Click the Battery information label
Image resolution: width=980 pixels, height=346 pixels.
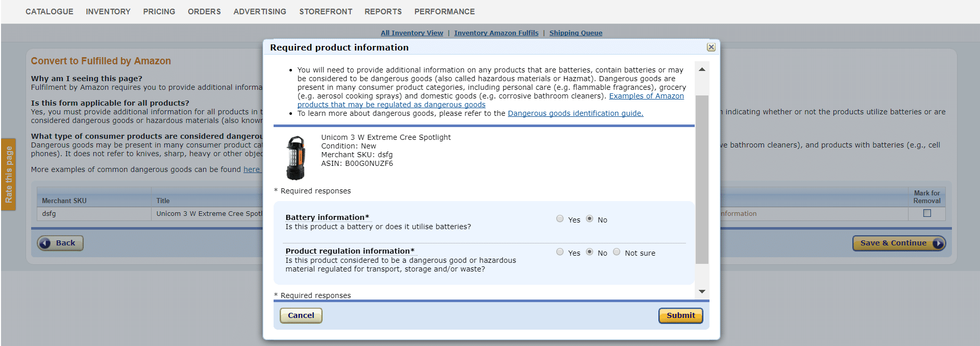(x=327, y=217)
